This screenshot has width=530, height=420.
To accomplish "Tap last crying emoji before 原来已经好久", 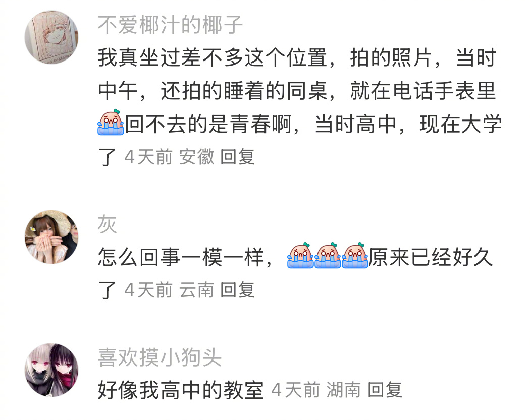I will click(355, 255).
